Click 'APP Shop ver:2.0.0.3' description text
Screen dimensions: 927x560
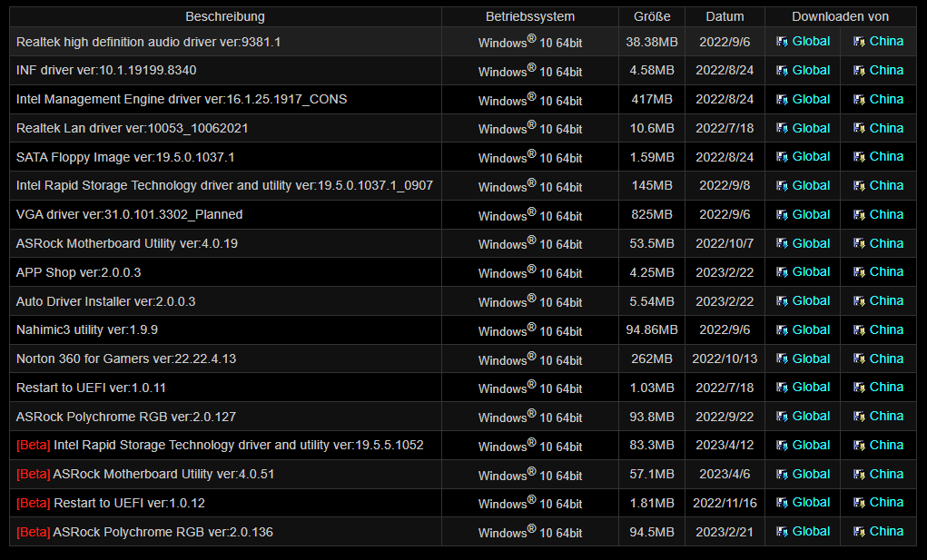[x=79, y=272]
